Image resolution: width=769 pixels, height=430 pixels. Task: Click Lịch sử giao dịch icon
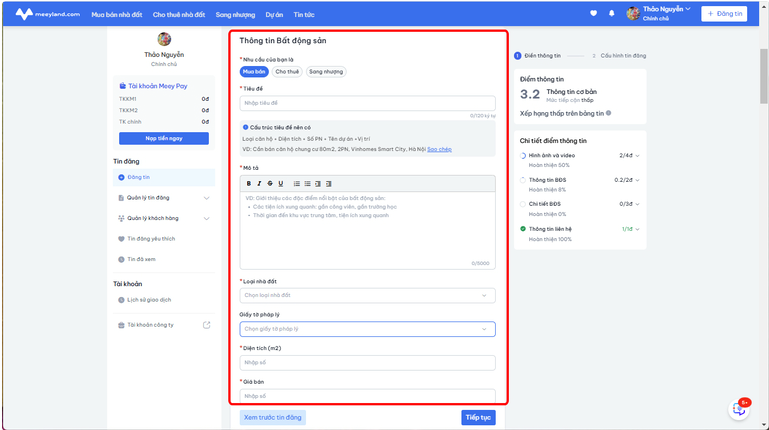[121, 300]
